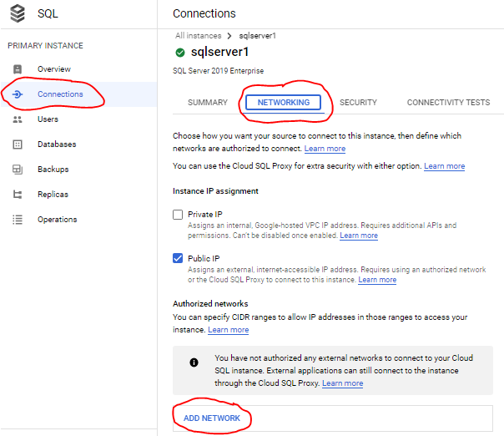Open Learn more link under Private IP
Screen dimensions: 504x436
pos(359,236)
